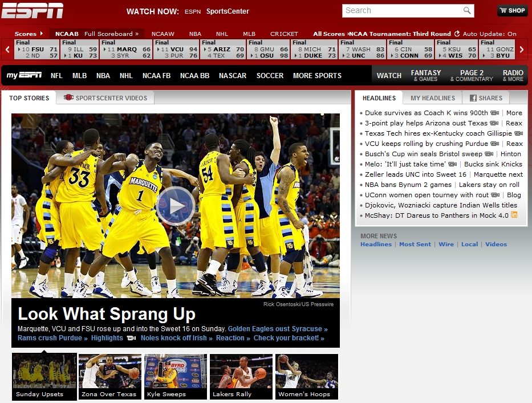This screenshot has width=532, height=403.
Task: Click video icon beside Texas Tech Gillispie
Action: tap(518, 133)
